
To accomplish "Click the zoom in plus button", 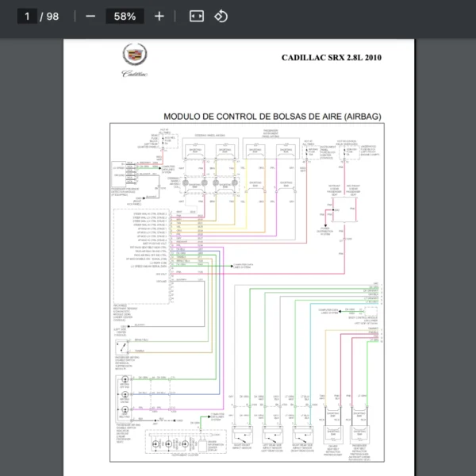I will click(159, 16).
